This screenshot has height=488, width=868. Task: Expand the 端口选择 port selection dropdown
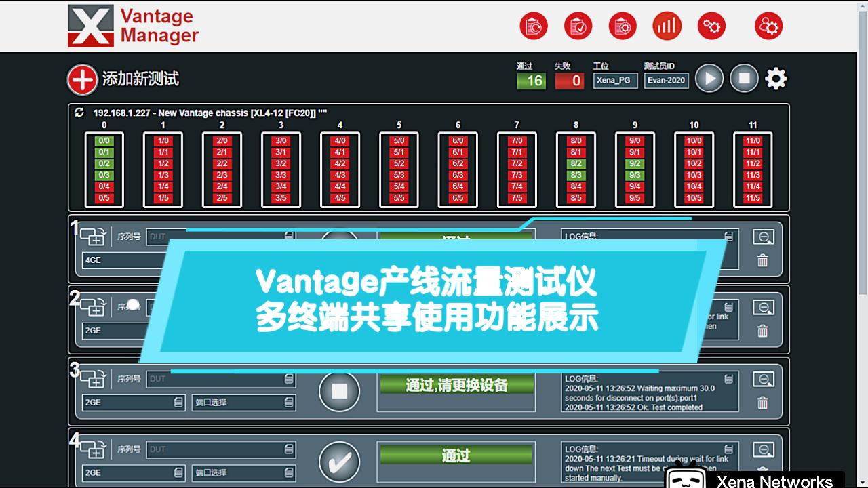coord(244,403)
